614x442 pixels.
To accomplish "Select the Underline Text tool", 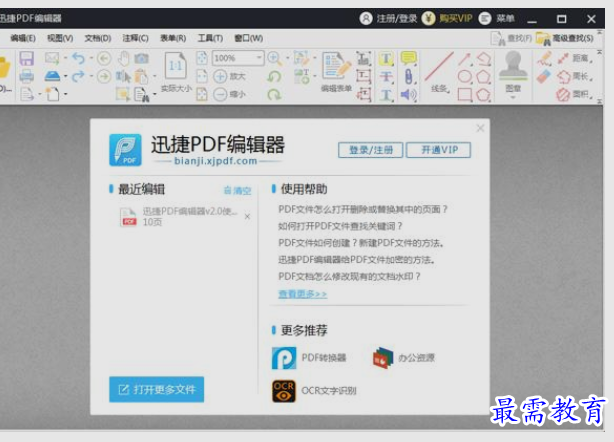I will click(x=386, y=94).
